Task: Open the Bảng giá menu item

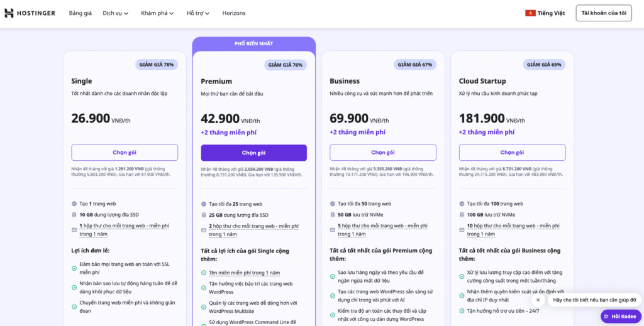Action: (x=80, y=13)
